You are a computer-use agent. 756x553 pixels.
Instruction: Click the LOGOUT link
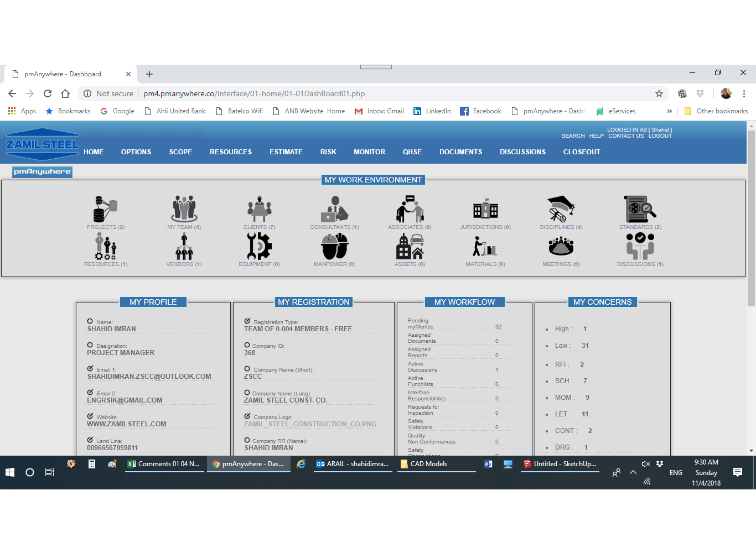660,136
